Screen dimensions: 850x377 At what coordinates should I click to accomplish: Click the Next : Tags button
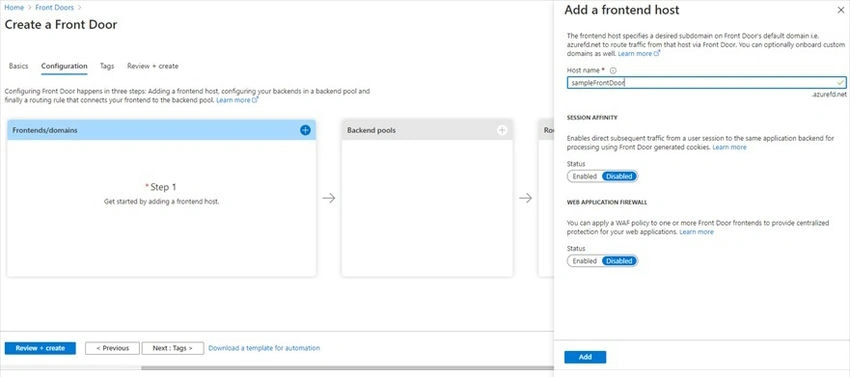pos(172,348)
